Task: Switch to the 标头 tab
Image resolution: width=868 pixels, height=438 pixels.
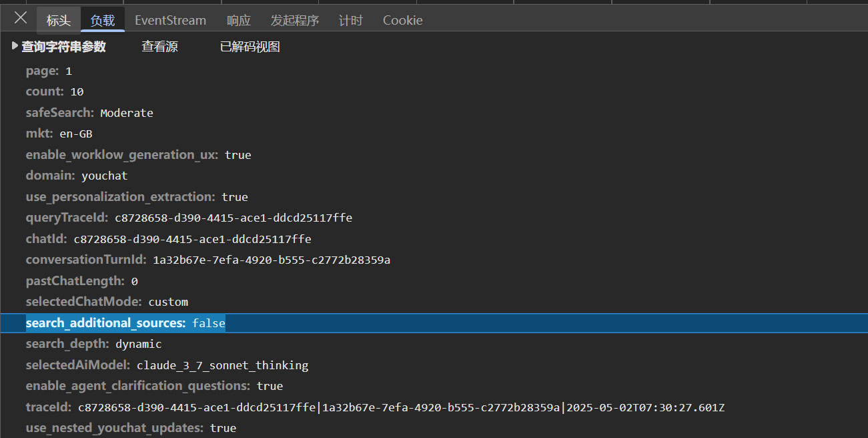Action: click(x=58, y=21)
